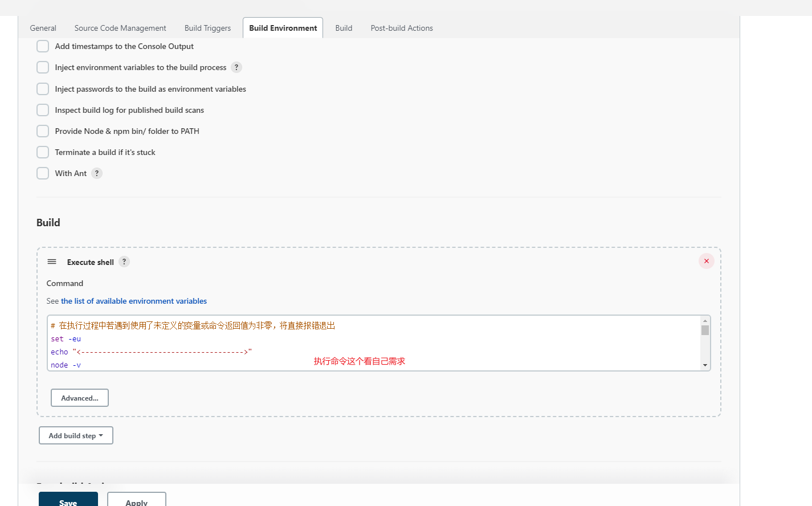Grab the Execute shell drag handle
This screenshot has width=812, height=506.
click(x=52, y=262)
